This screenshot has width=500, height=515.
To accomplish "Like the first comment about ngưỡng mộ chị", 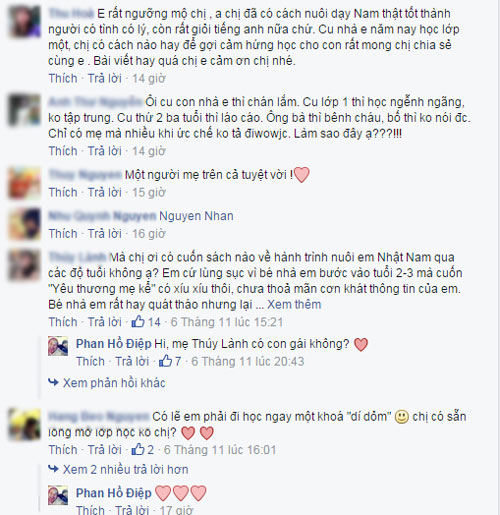I will (x=63, y=78).
